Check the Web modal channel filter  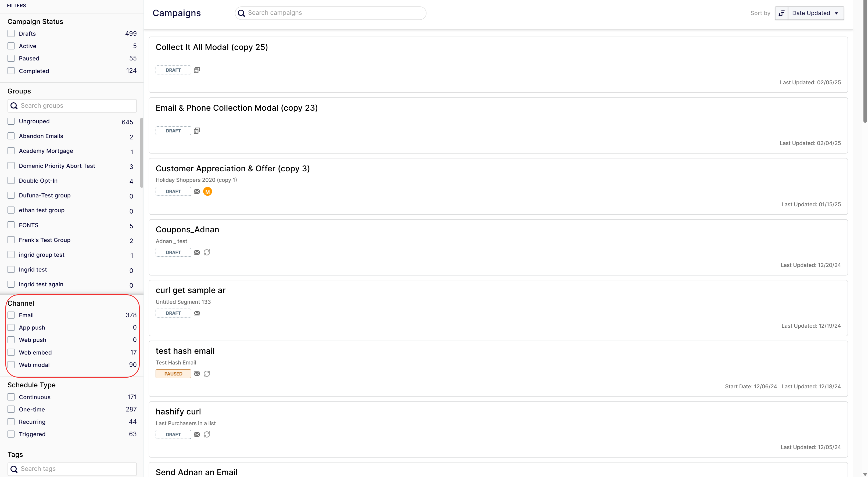point(11,365)
